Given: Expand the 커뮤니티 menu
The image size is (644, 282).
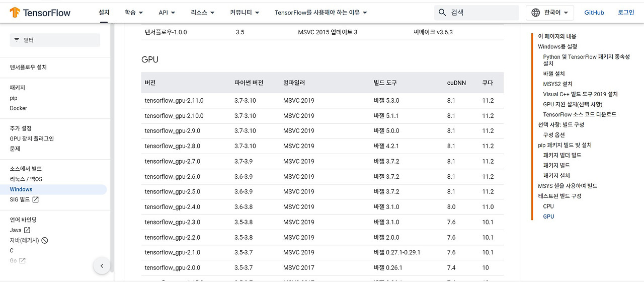Looking at the screenshot, I should click(245, 13).
